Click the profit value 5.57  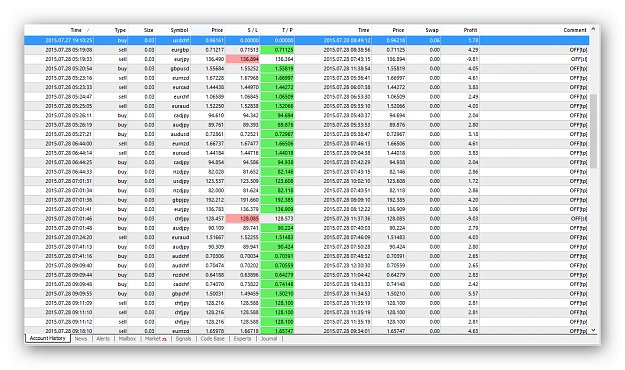pos(473,293)
